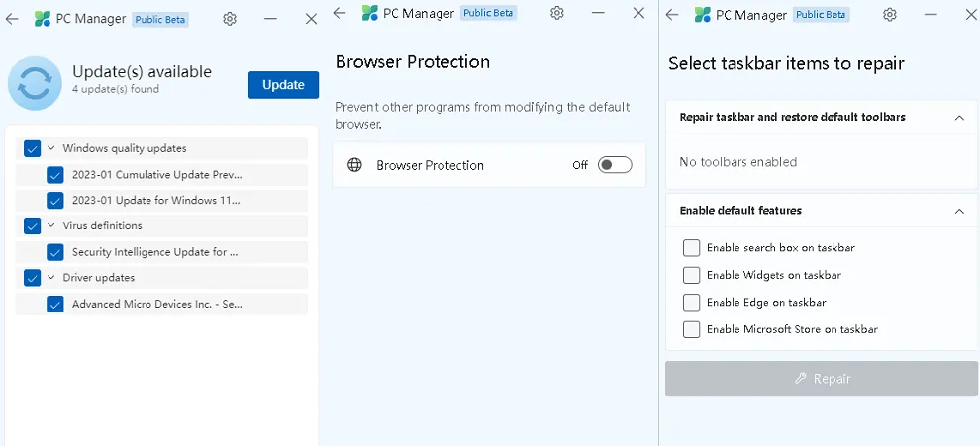Open settings gear on taskbar repair page
The height and width of the screenshot is (446, 980).
890,14
